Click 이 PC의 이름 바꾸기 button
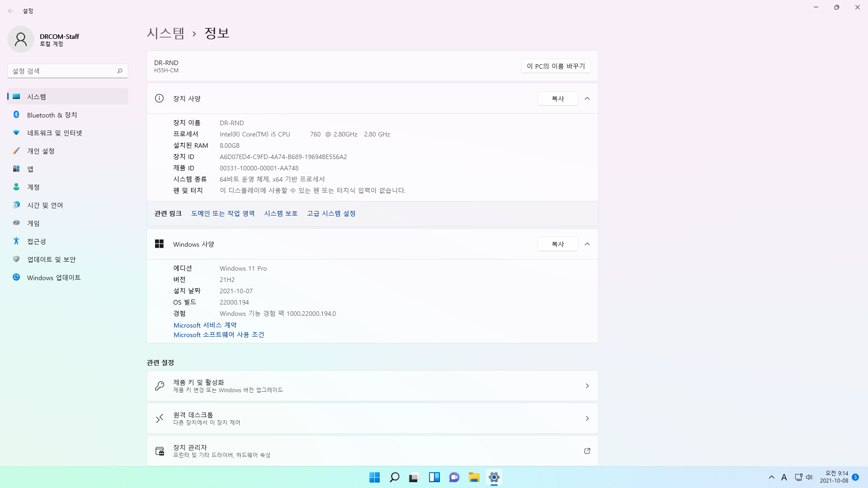 [x=556, y=66]
